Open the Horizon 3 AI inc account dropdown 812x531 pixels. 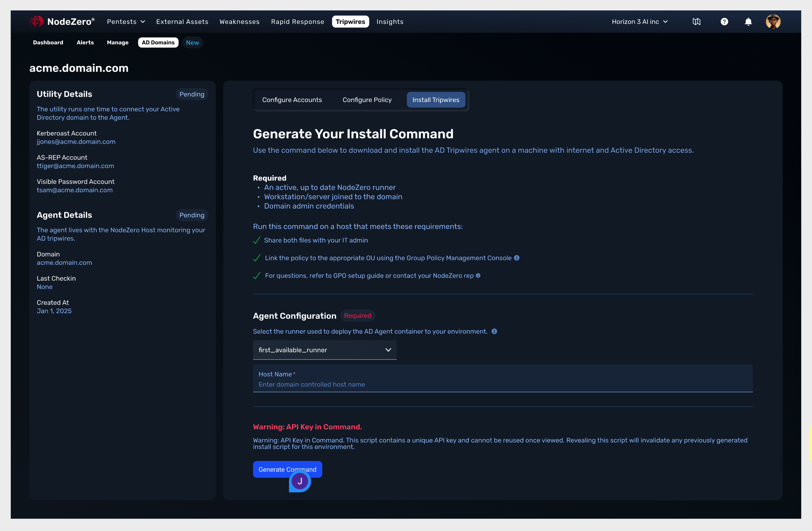[640, 22]
